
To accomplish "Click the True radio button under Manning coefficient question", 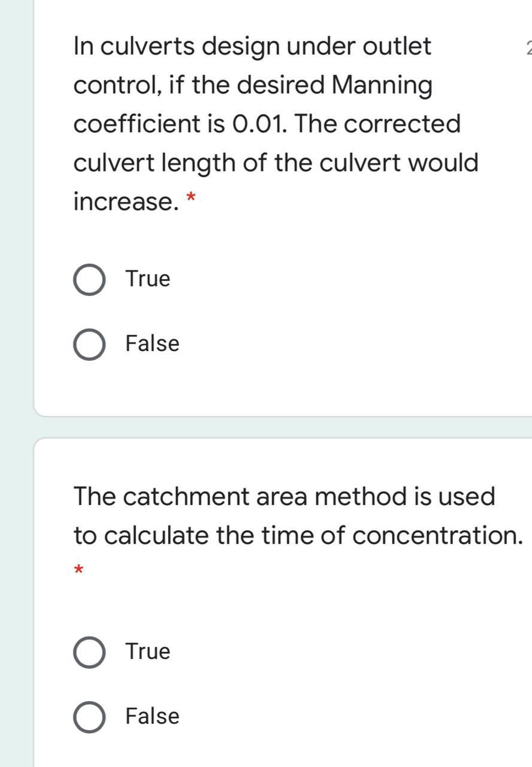I will coord(89,277).
